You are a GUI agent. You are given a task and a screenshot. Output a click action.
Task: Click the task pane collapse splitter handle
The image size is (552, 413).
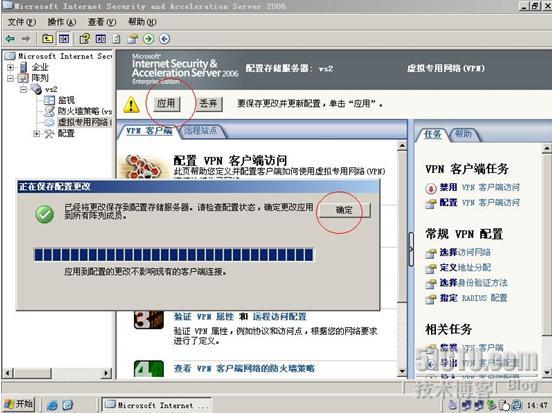(411, 249)
